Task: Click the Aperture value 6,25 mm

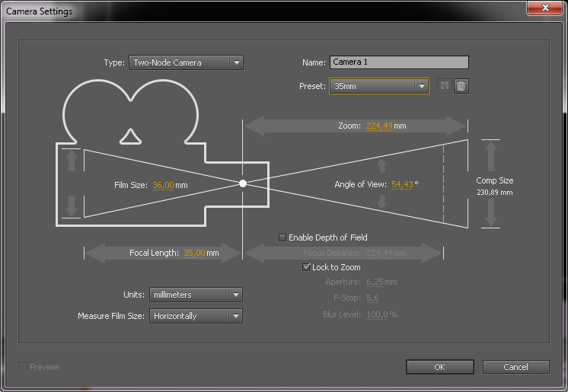Action: (381, 282)
